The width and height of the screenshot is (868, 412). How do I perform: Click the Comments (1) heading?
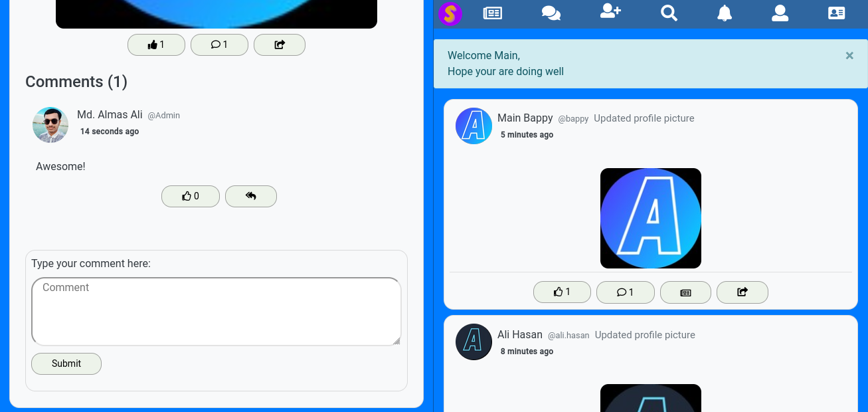tap(76, 82)
